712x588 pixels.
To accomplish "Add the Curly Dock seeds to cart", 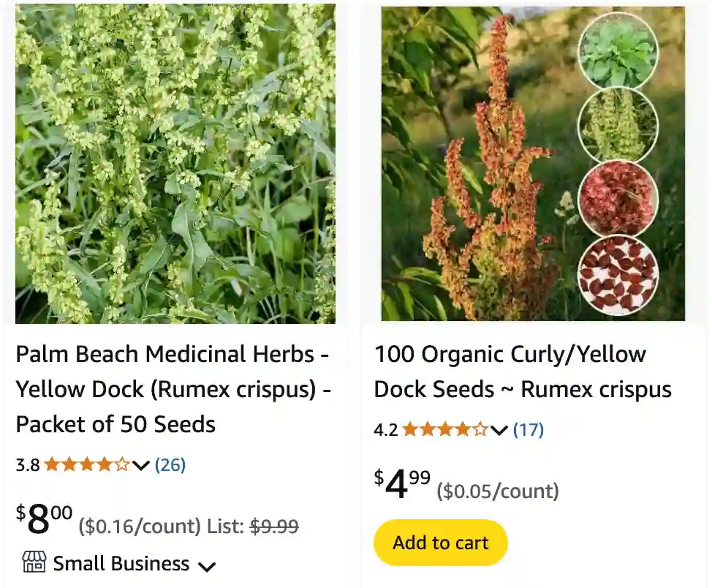I will coord(440,543).
